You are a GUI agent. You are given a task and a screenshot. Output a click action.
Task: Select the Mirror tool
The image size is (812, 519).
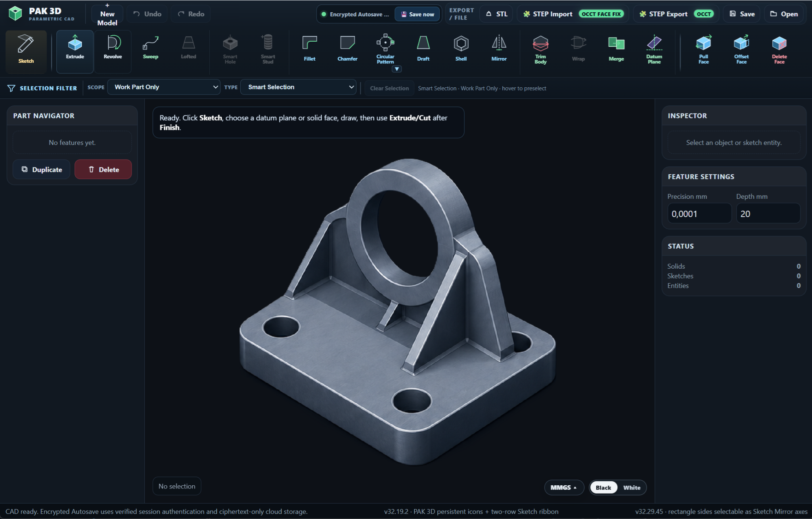pos(499,49)
